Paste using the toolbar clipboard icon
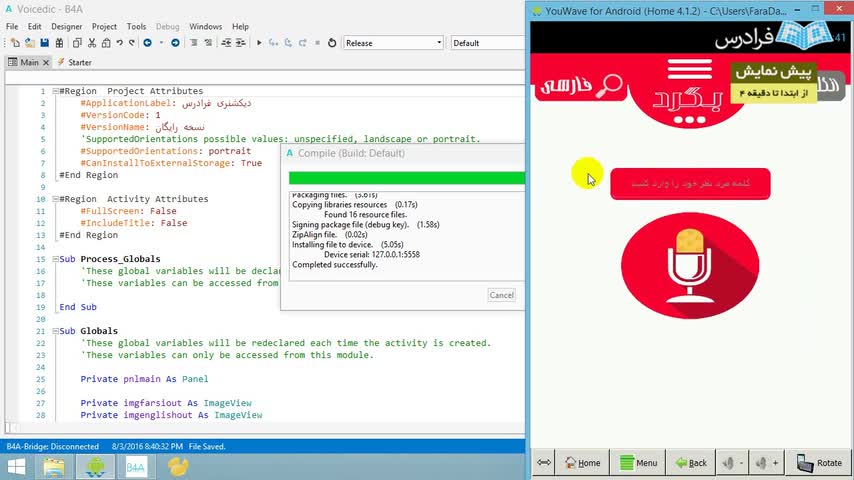Screen dimensions: 854x480 pyautogui.click(x=106, y=43)
